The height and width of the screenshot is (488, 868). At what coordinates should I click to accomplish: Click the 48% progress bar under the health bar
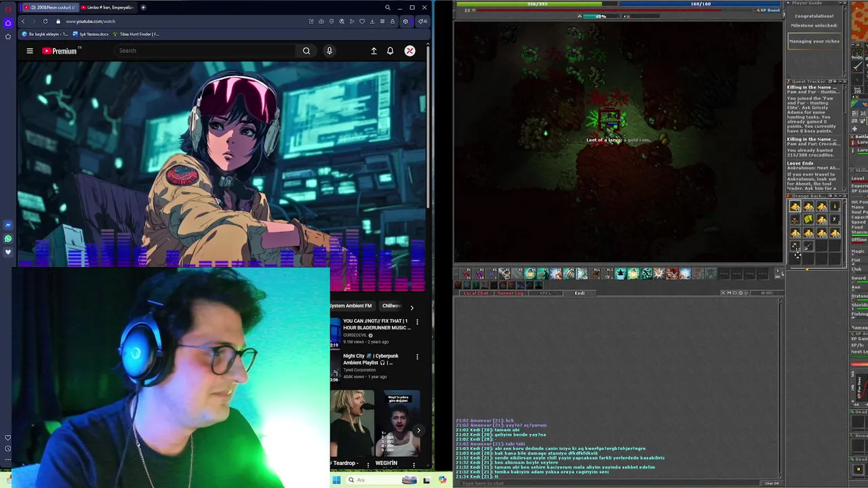point(600,16)
